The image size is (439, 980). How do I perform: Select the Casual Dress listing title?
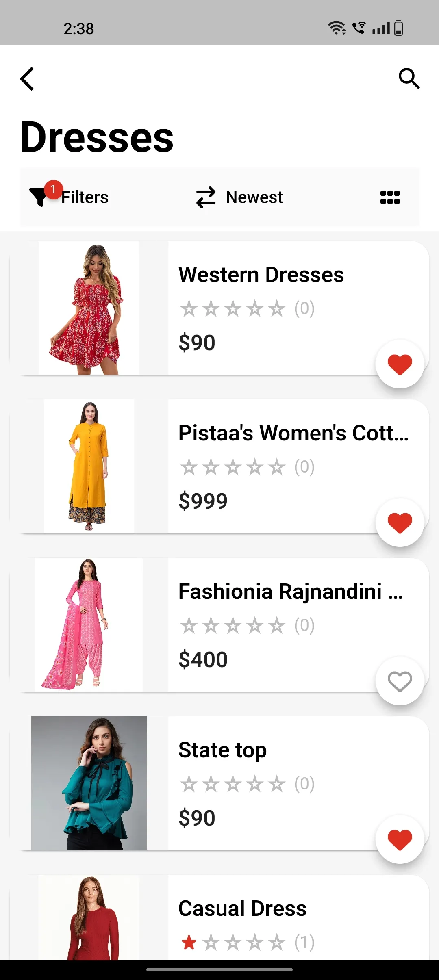click(x=243, y=908)
